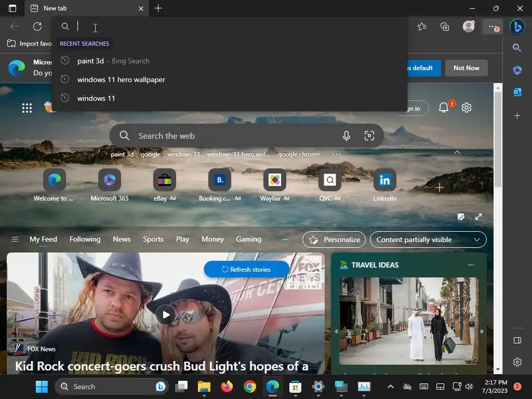
Task: Open the notifications bell icon
Action: pyautogui.click(x=444, y=108)
